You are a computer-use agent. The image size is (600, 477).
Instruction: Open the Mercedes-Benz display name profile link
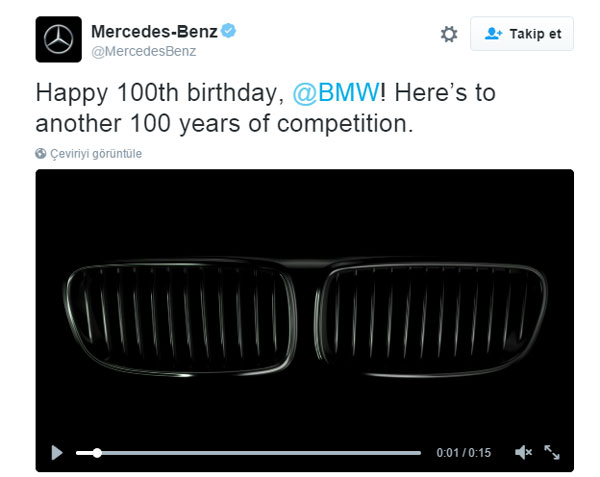tap(154, 31)
